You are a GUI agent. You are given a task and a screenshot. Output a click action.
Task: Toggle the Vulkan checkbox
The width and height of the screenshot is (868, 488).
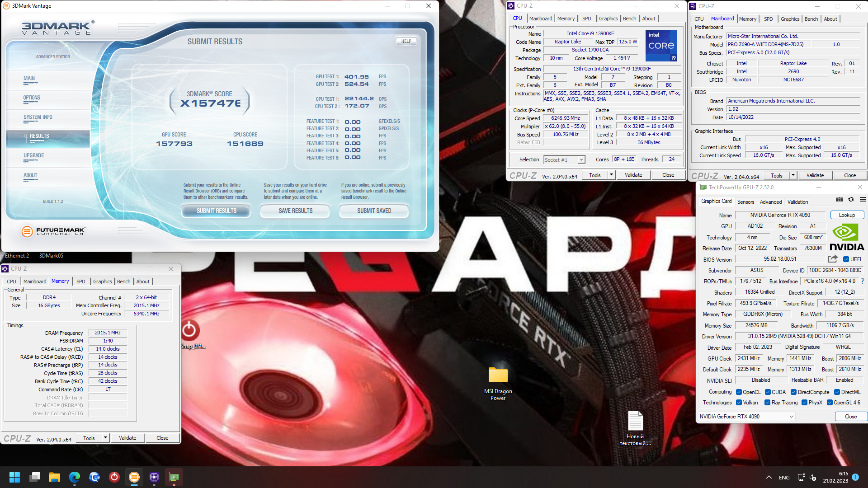point(739,403)
